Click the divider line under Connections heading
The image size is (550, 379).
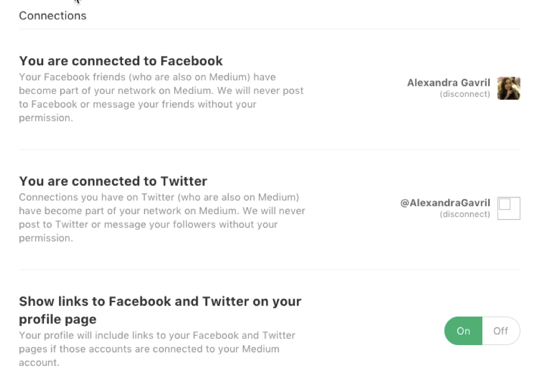click(x=269, y=29)
